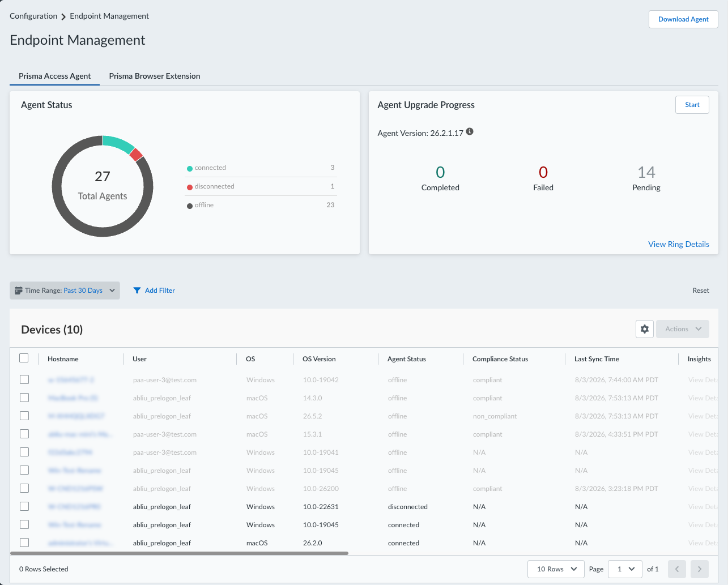Click the calendar icon in Time Range
Screen dimensions: 728x585
[19, 291]
